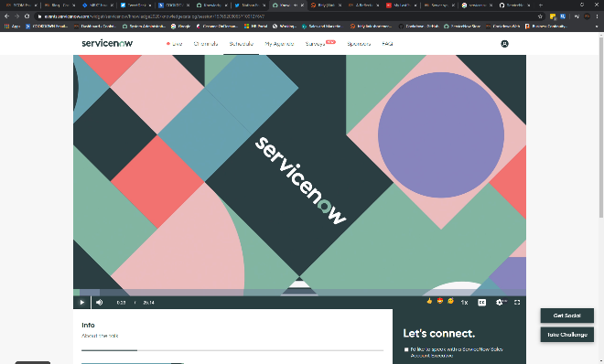Viewport: 604px width, 364px height.
Task: Seek along the video progress bar
Action: click(299, 293)
